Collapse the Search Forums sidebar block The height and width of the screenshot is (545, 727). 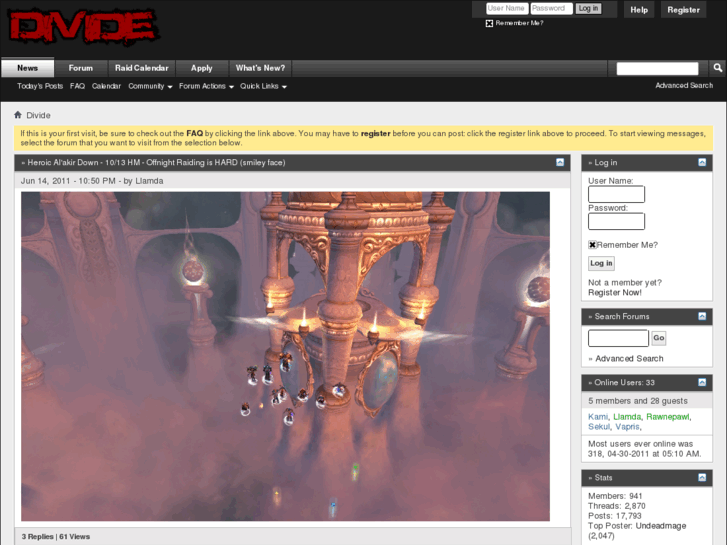(x=702, y=316)
